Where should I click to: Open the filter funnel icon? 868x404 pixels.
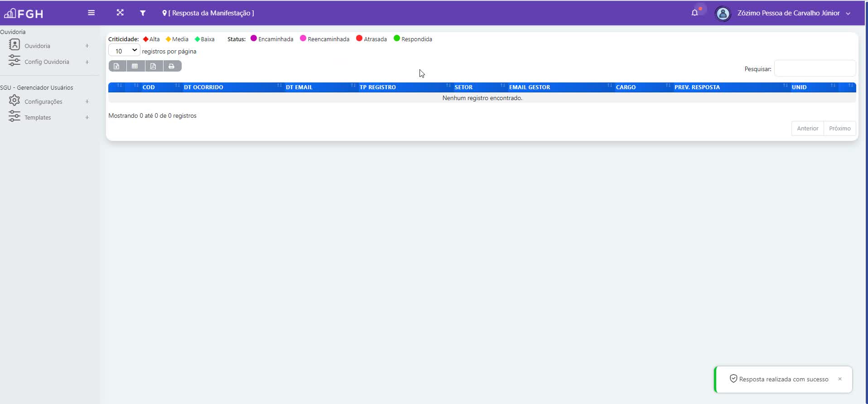(143, 13)
